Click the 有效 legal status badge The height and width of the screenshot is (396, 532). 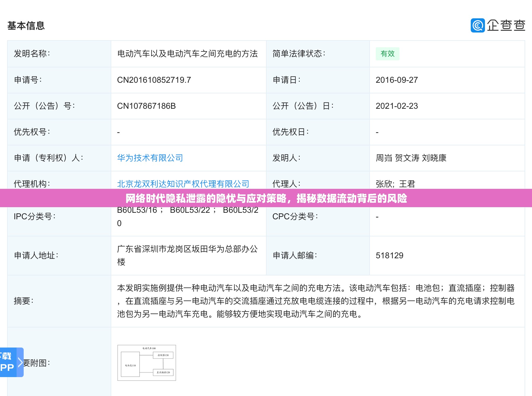point(388,54)
